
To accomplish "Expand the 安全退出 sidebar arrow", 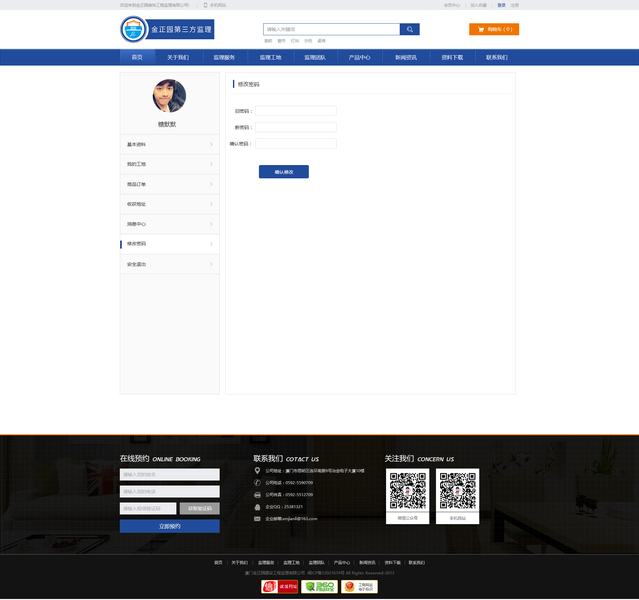I will pyautogui.click(x=211, y=264).
